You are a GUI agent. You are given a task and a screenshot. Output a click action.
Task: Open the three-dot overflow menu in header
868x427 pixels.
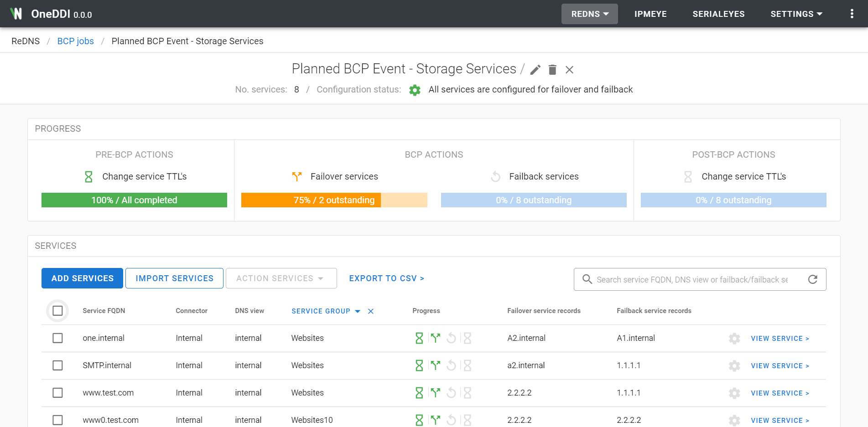(x=852, y=14)
